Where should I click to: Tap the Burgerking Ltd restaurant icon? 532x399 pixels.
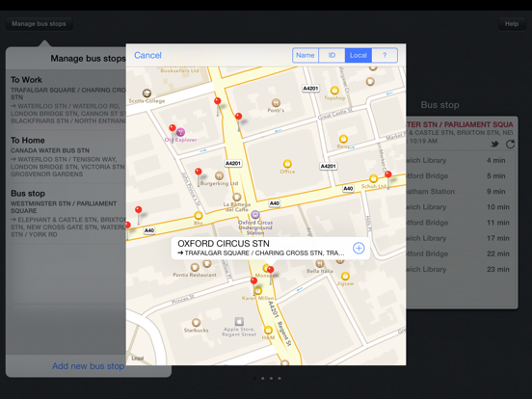click(x=219, y=175)
